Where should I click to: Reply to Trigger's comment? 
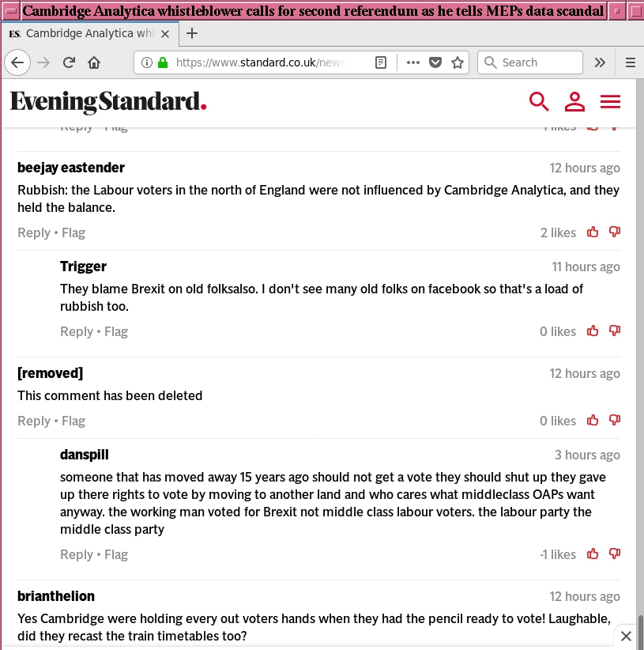77,331
